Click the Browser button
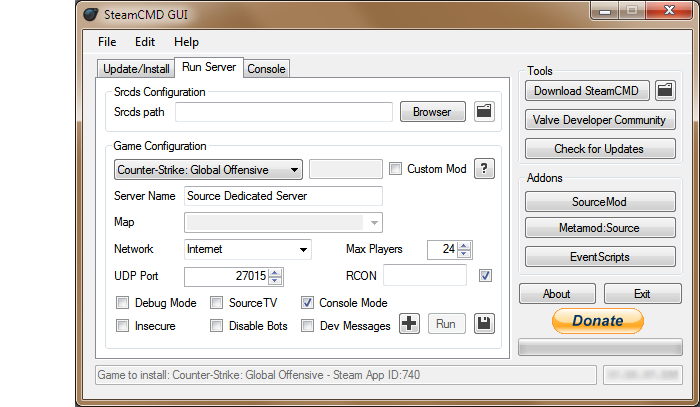 [433, 112]
